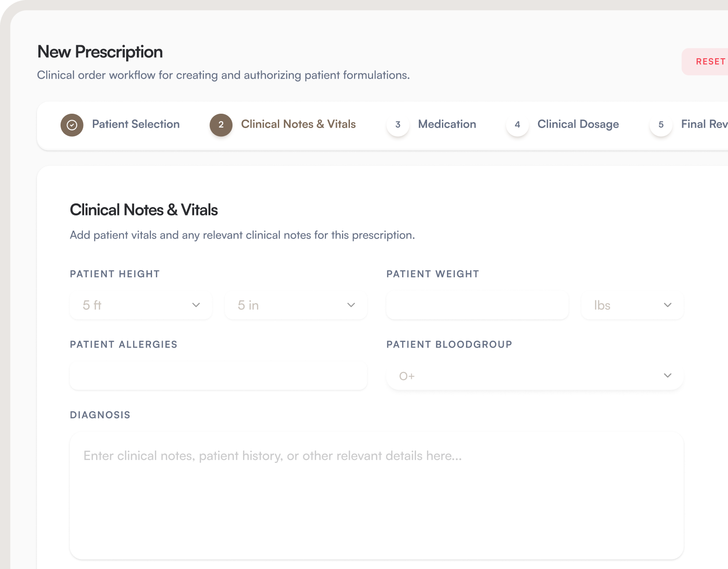The width and height of the screenshot is (728, 569).
Task: Open the 5 in height dropdown
Action: click(x=296, y=305)
